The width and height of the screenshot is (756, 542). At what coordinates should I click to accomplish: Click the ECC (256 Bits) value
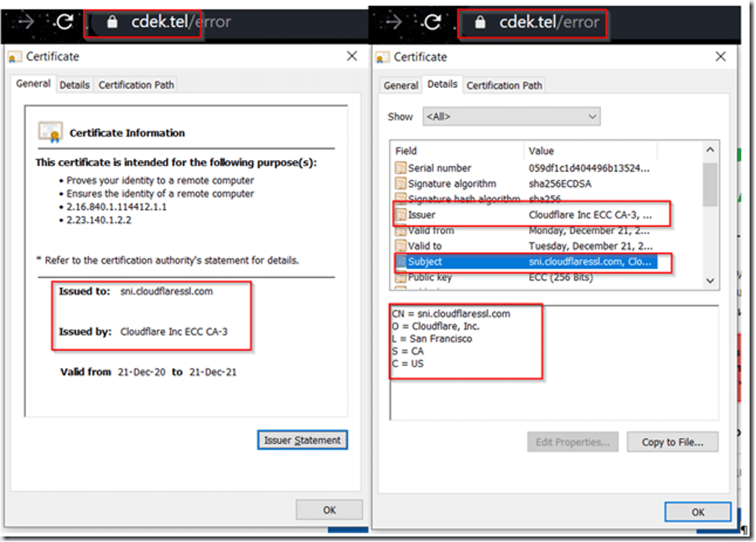coord(561,277)
